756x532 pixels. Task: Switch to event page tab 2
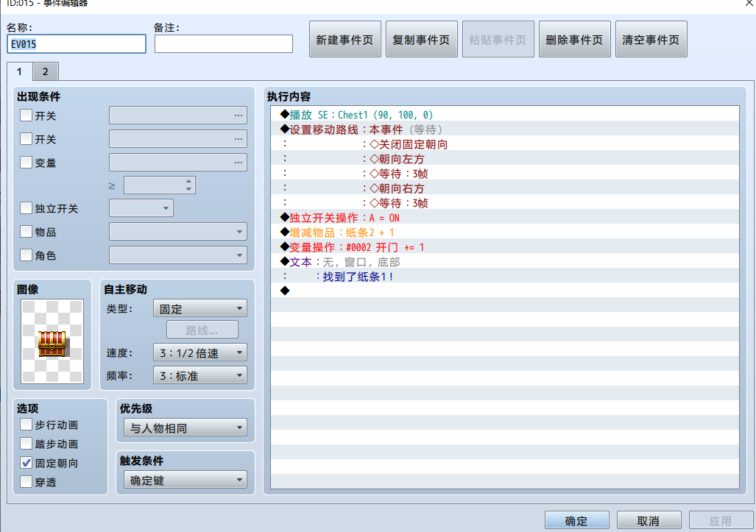[46, 72]
